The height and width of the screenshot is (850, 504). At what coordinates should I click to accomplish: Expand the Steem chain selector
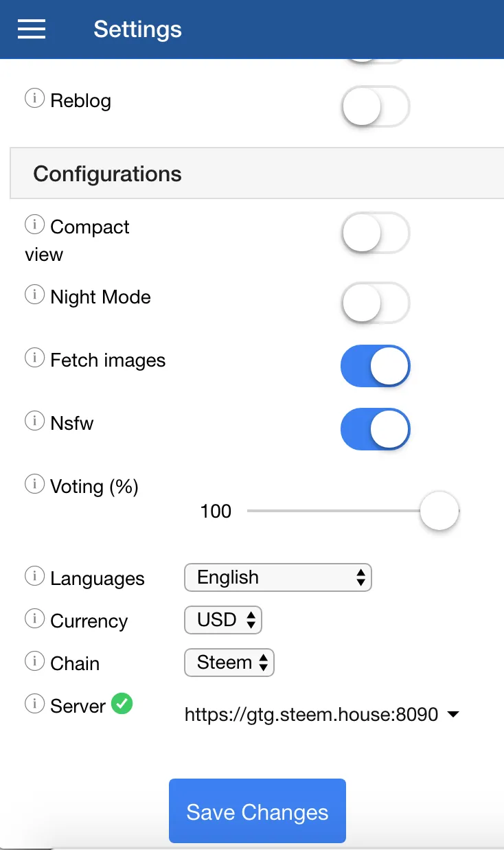(229, 663)
